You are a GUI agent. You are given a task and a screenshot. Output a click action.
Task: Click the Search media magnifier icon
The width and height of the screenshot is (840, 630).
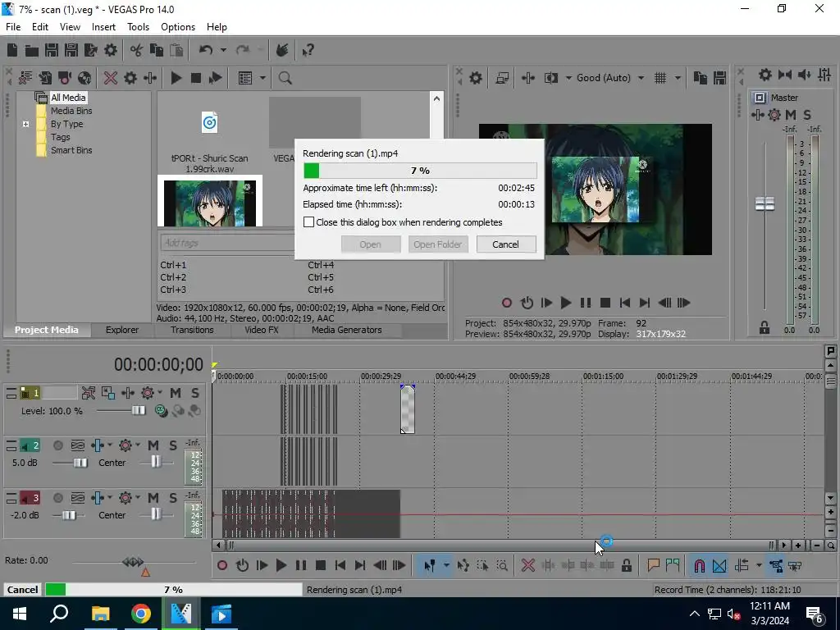tap(285, 78)
